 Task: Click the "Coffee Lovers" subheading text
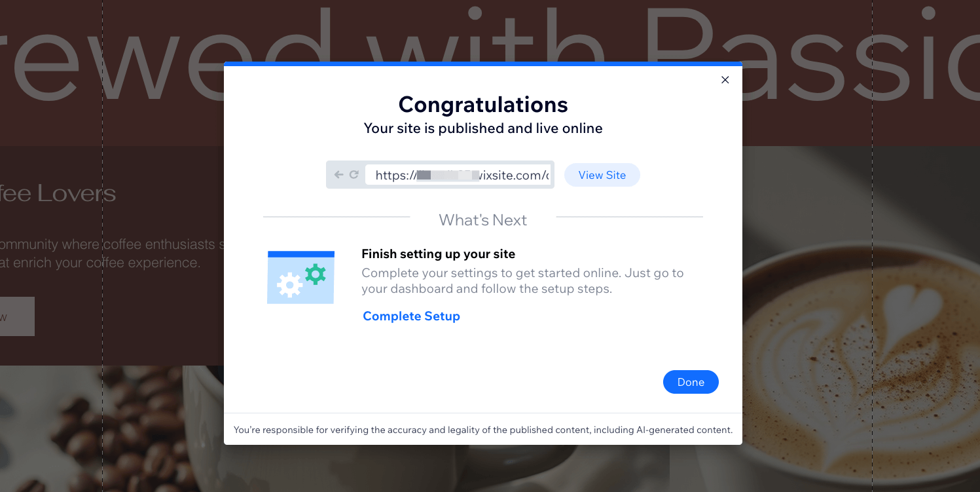[58, 193]
